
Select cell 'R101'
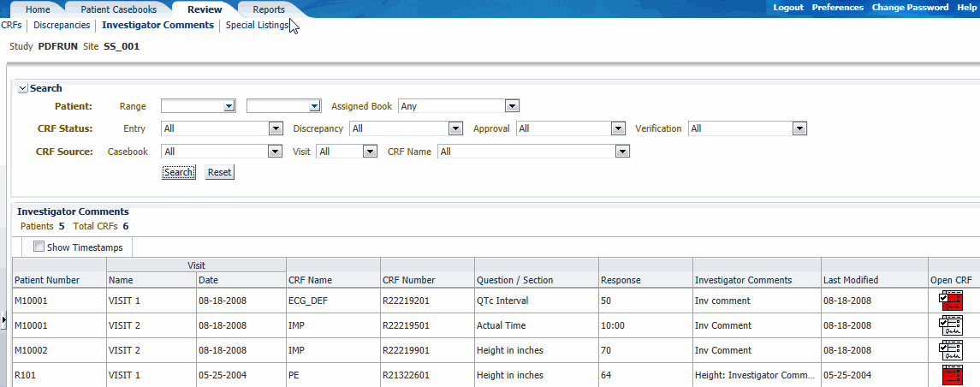(x=59, y=376)
